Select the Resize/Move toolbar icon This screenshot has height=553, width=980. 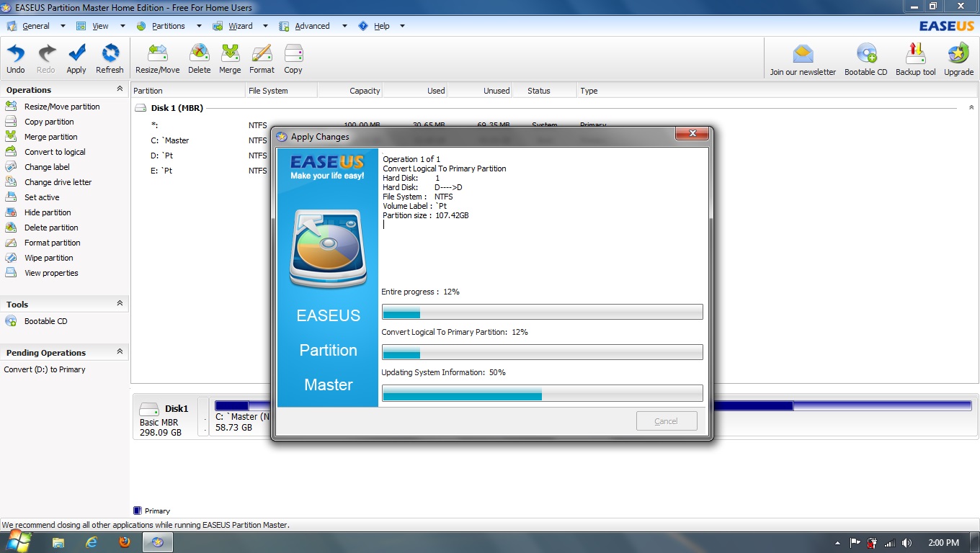pos(158,59)
